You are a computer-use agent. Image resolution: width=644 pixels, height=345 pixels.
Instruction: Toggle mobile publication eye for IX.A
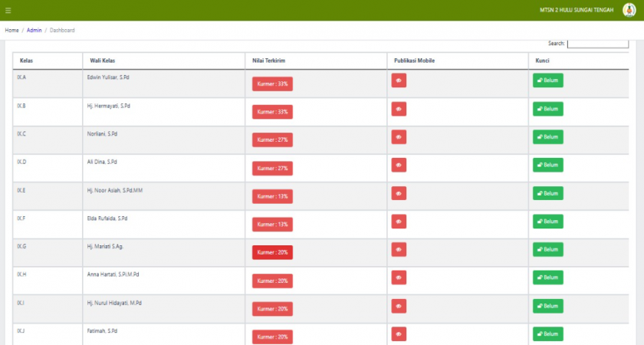[399, 80]
